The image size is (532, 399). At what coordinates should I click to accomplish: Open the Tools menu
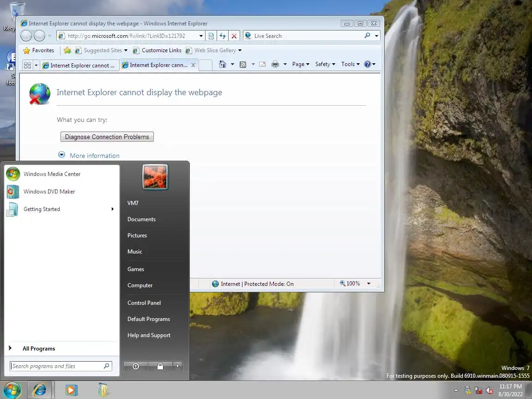(350, 64)
